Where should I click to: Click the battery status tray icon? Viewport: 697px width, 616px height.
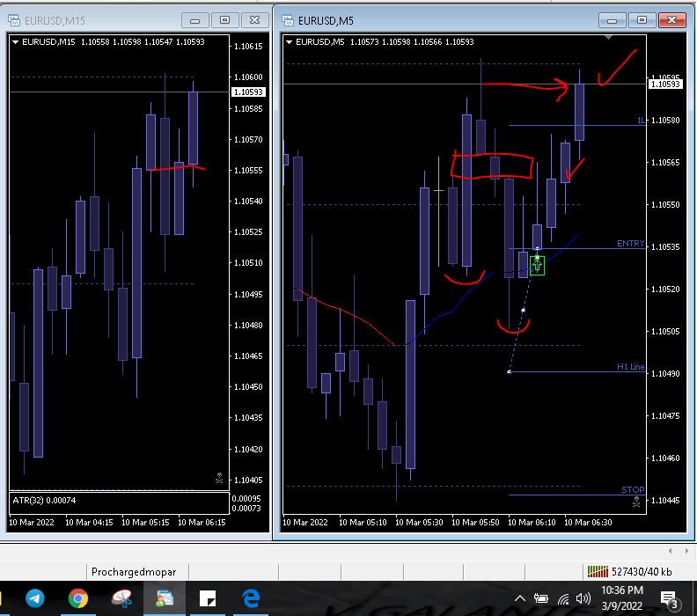pyautogui.click(x=540, y=598)
